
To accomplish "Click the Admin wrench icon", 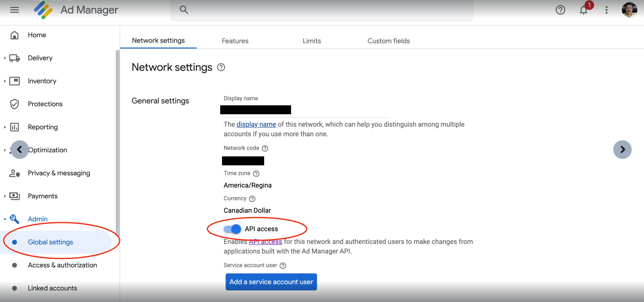I will [14, 219].
